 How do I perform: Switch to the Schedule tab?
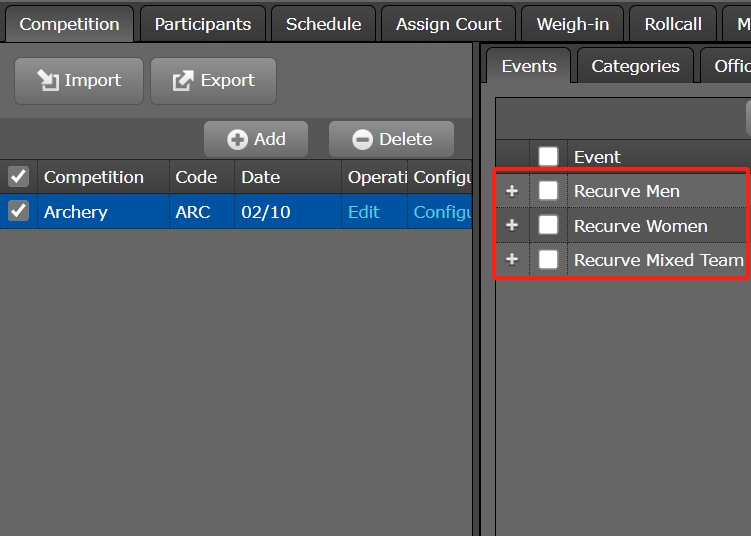pyautogui.click(x=323, y=24)
